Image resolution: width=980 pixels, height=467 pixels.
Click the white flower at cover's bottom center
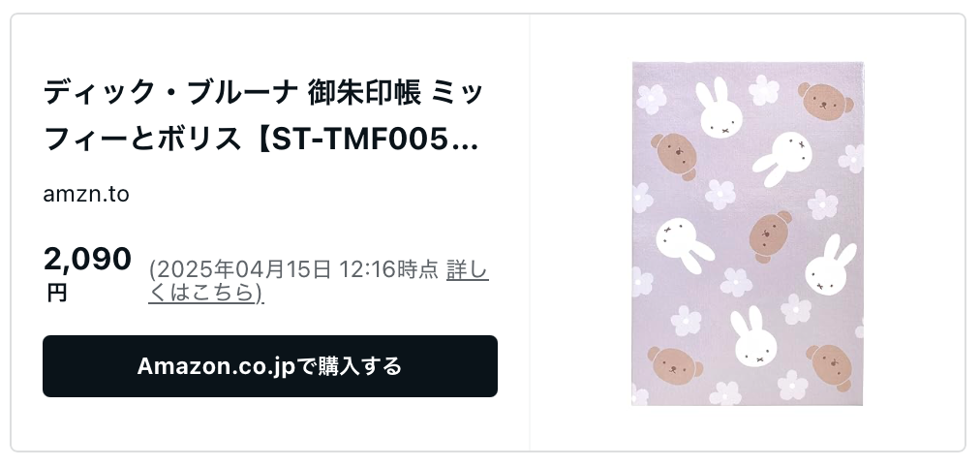coord(726,394)
